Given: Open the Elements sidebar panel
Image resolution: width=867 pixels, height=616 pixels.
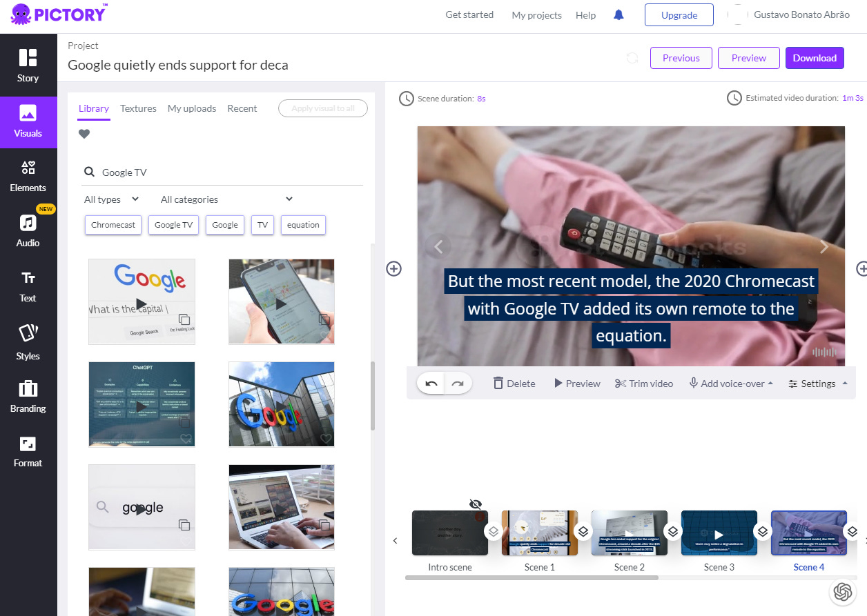Looking at the screenshot, I should click(x=28, y=176).
